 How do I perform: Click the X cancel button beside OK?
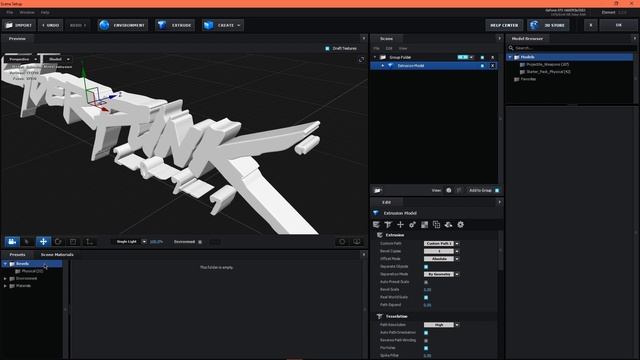click(x=591, y=25)
